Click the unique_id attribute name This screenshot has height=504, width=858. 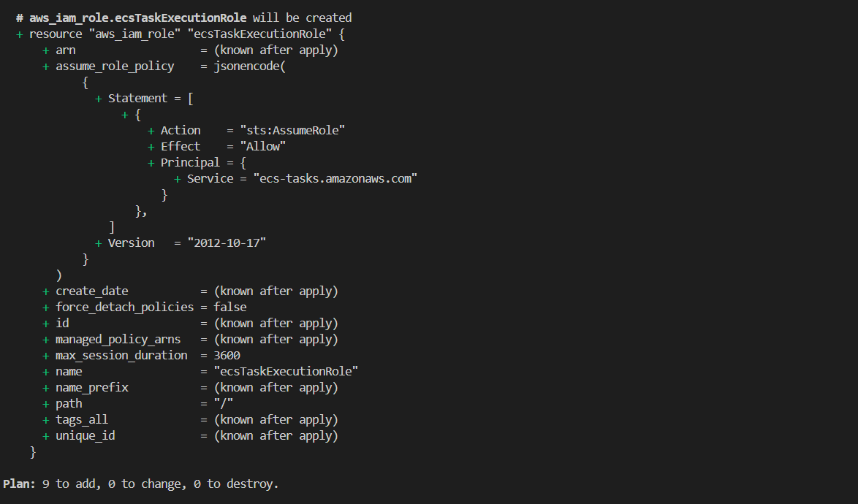click(86, 435)
